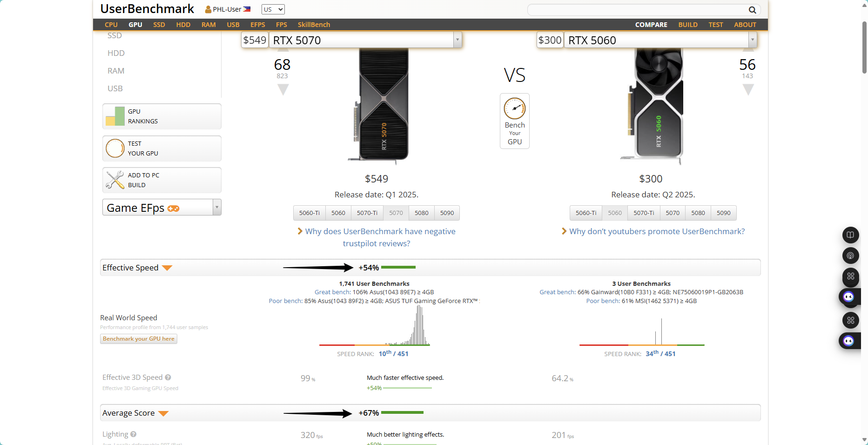This screenshot has width=868, height=445.
Task: Open RTX 5060 speed rank 34th link
Action: tap(660, 354)
